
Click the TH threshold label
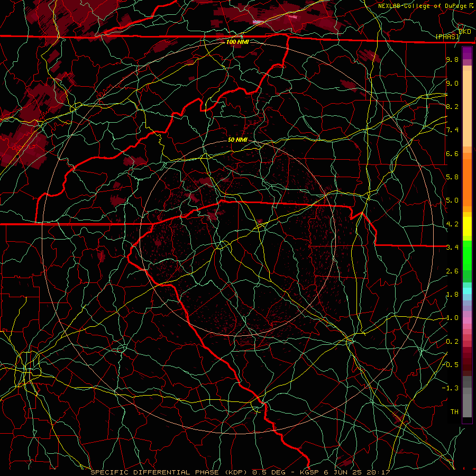pyautogui.click(x=454, y=411)
